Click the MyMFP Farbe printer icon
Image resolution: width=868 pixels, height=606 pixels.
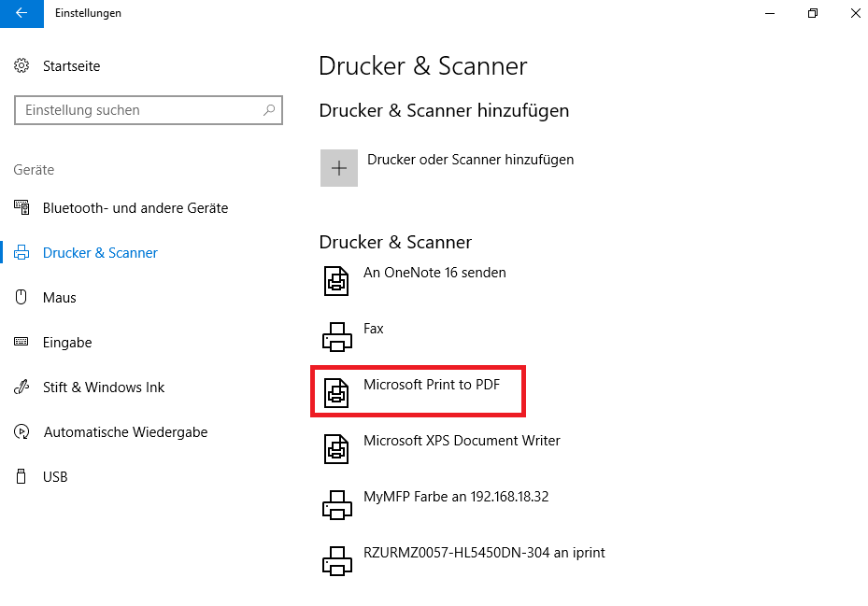click(x=336, y=504)
